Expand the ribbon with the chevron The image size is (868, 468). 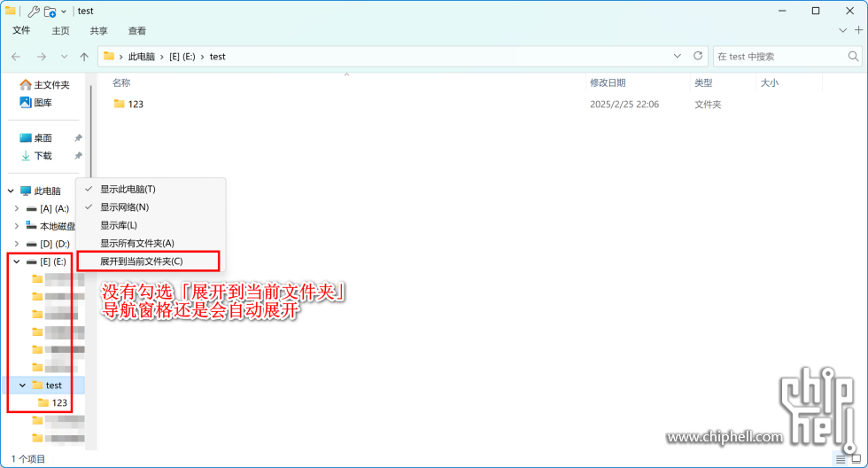click(842, 30)
